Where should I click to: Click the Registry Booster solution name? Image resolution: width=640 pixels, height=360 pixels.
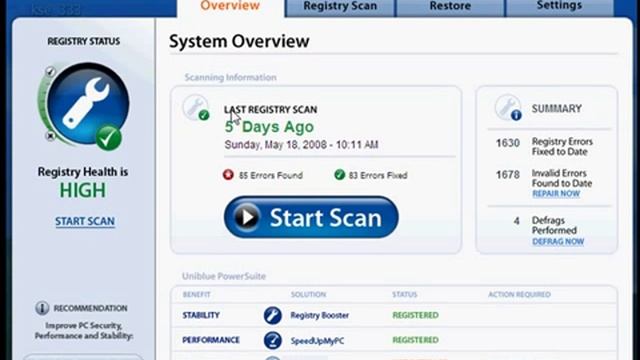click(x=320, y=315)
